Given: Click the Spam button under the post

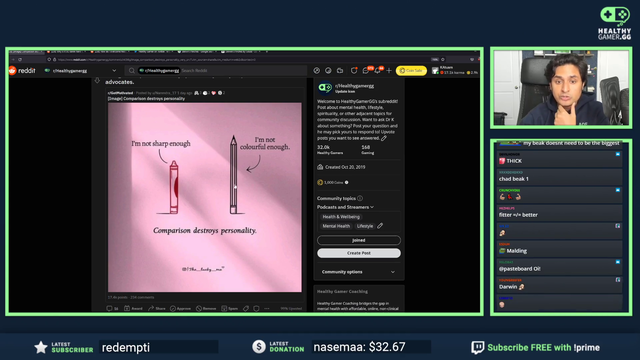Looking at the screenshot, I should point(229,309).
